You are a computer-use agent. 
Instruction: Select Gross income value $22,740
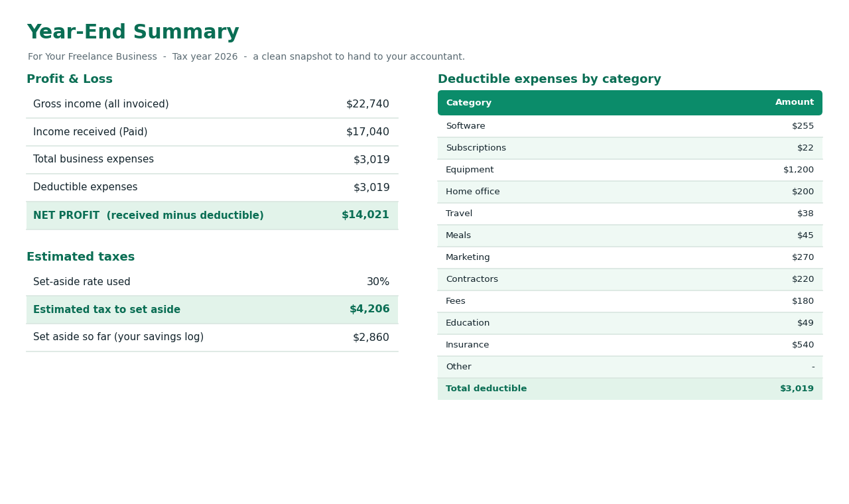coord(367,104)
